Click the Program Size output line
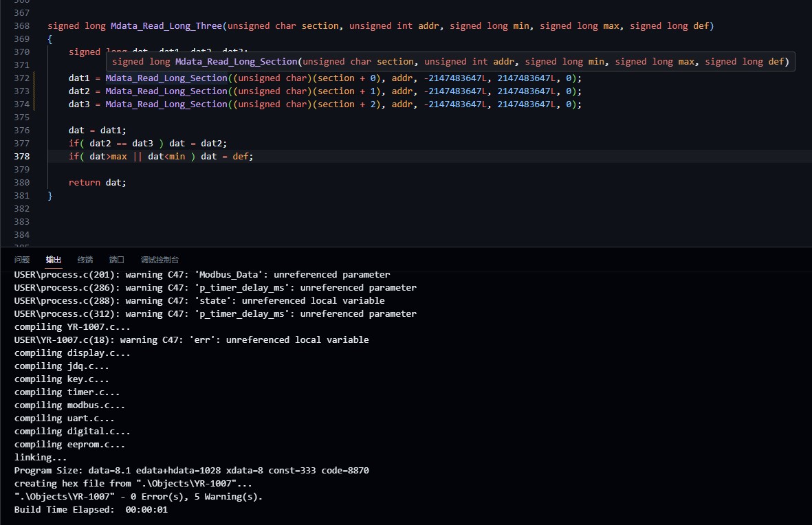The image size is (812, 525). pyautogui.click(x=192, y=471)
